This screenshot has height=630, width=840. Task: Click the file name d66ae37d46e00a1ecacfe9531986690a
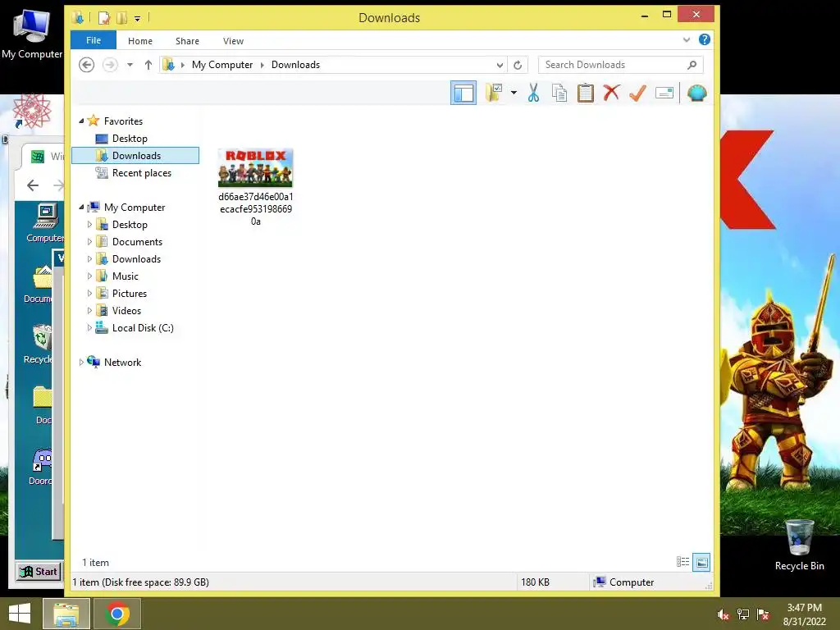tap(256, 209)
